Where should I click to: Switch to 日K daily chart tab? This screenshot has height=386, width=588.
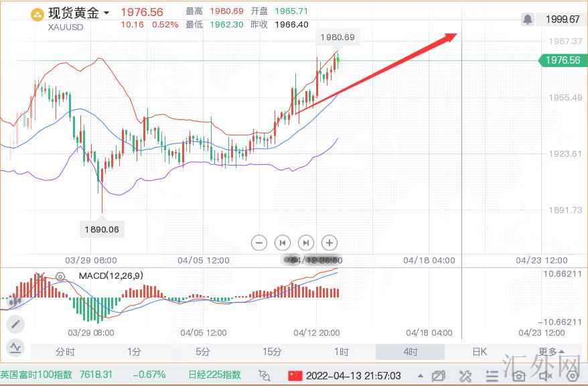point(480,352)
